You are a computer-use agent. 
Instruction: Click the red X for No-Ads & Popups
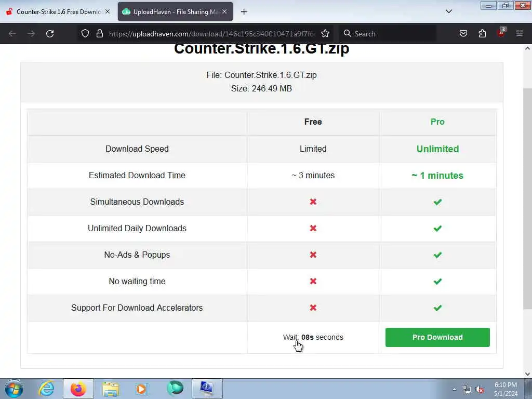(x=313, y=255)
